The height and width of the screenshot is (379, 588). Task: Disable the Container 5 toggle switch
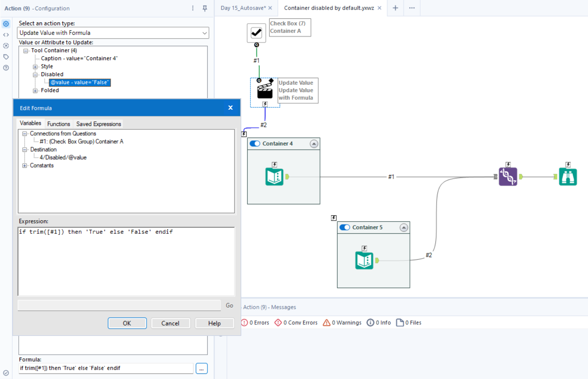(344, 227)
